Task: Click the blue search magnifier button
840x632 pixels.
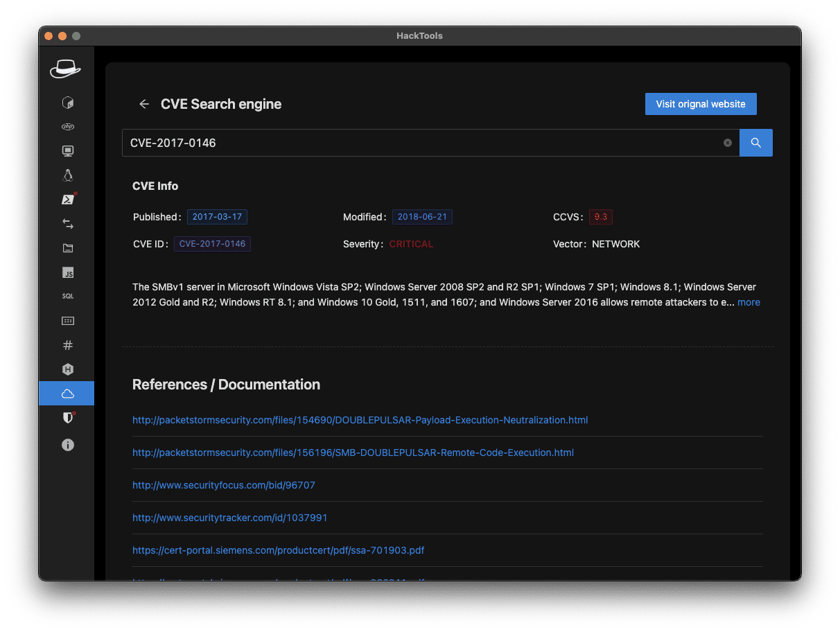Action: [755, 143]
